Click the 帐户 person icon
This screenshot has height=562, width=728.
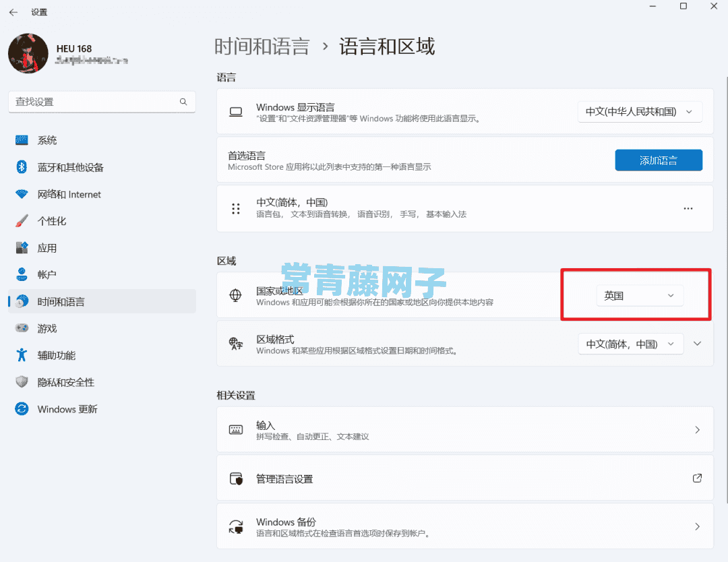click(22, 275)
